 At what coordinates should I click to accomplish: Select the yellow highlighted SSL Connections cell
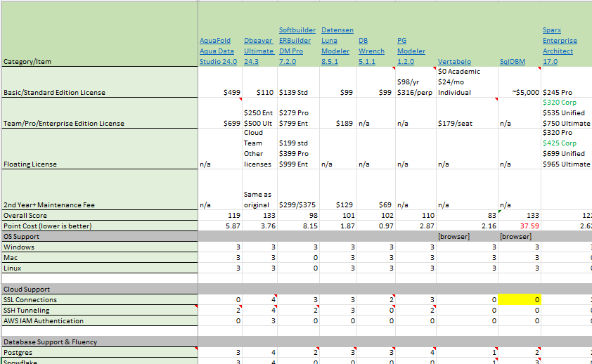pyautogui.click(x=519, y=300)
